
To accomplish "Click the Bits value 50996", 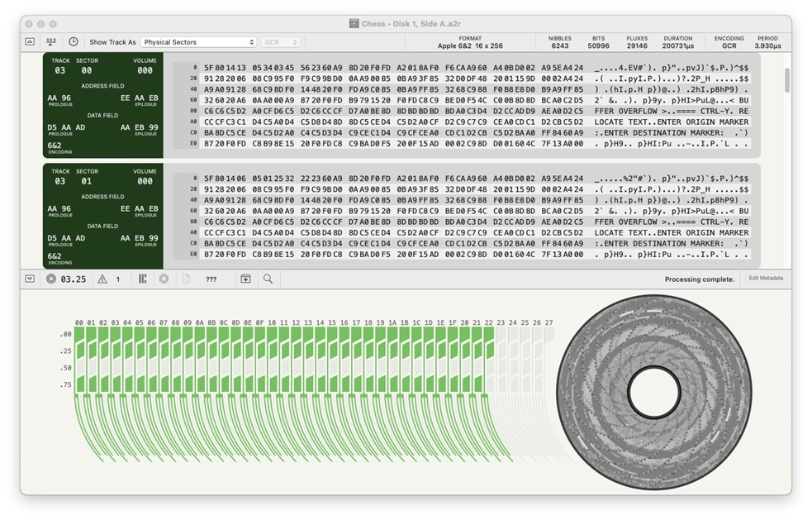I will tap(598, 45).
